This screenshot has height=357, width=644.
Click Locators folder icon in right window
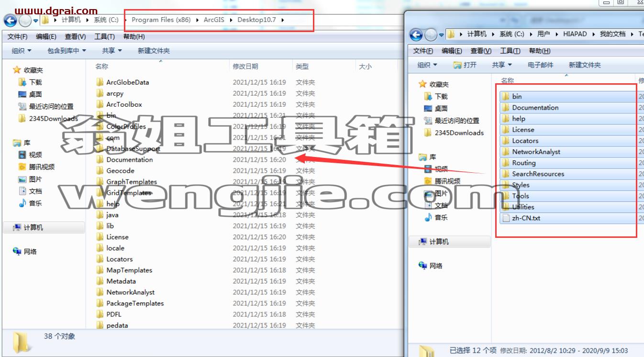[x=505, y=141]
